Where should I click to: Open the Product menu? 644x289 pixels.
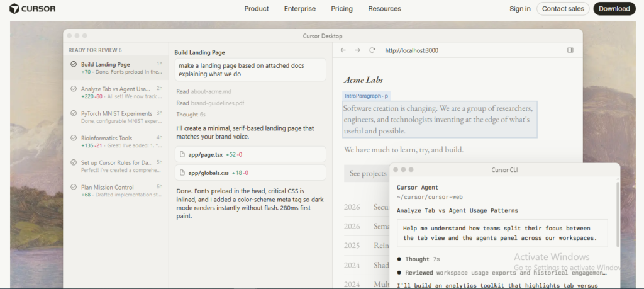pos(257,9)
